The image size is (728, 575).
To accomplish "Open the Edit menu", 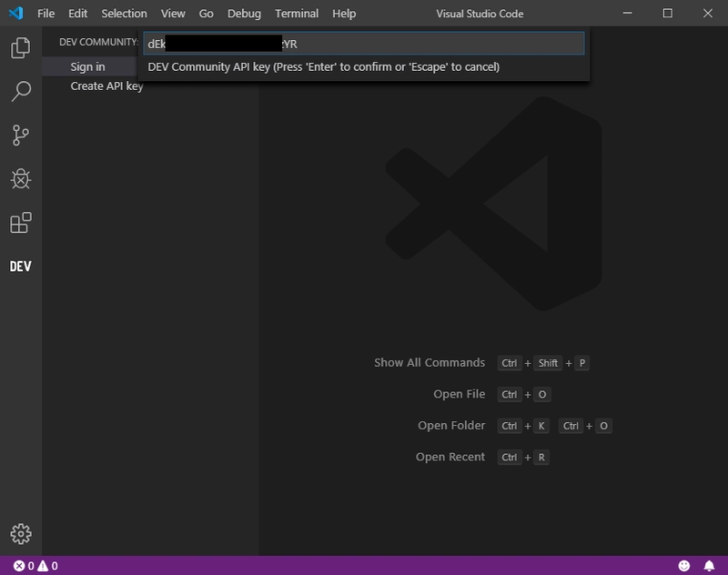I will (x=77, y=14).
